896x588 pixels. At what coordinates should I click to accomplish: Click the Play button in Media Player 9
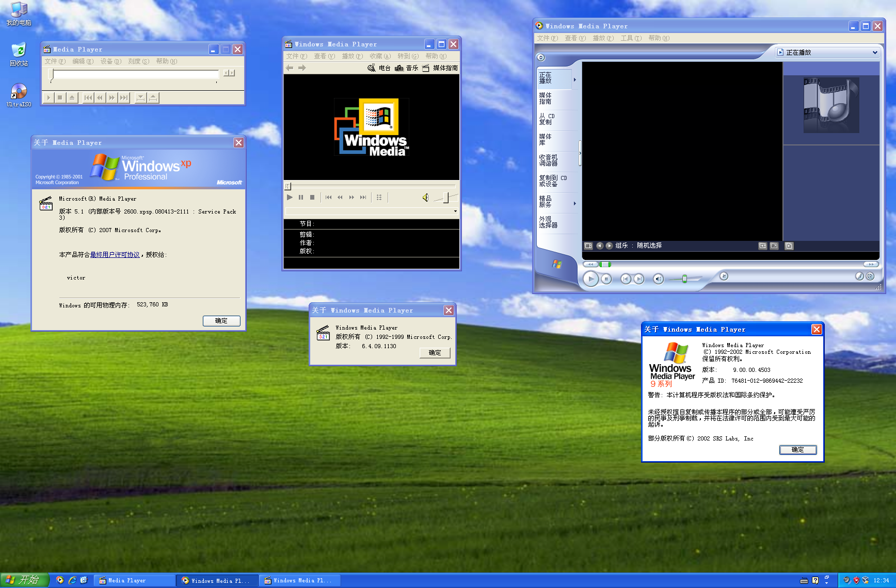click(x=591, y=279)
